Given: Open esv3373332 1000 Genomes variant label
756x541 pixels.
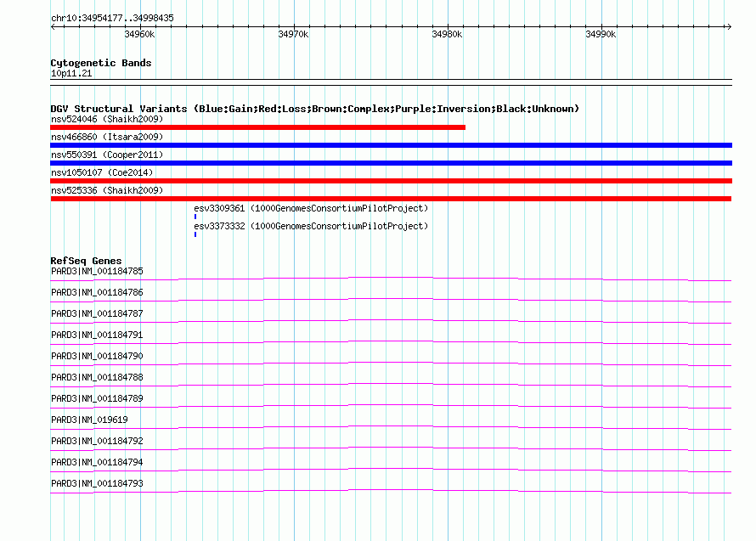Looking at the screenshot, I should [311, 226].
